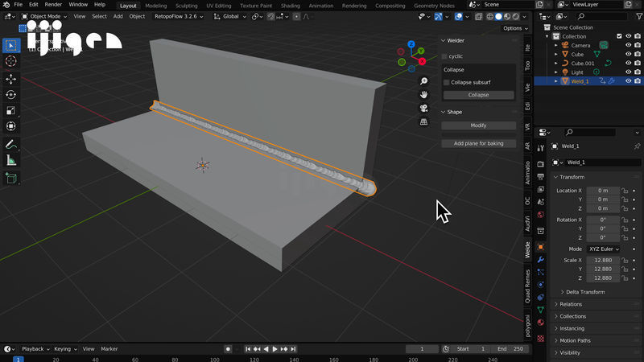Select the Annotate tool

click(x=11, y=145)
